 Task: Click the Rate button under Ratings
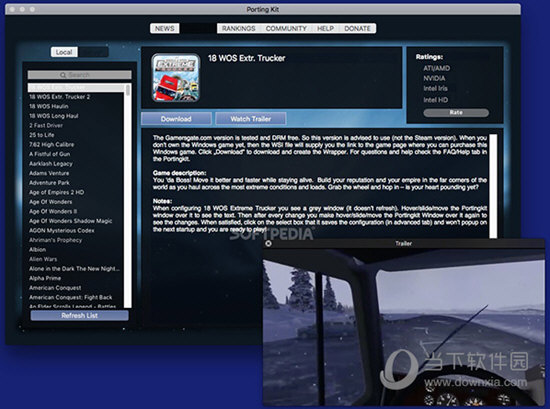tap(456, 113)
